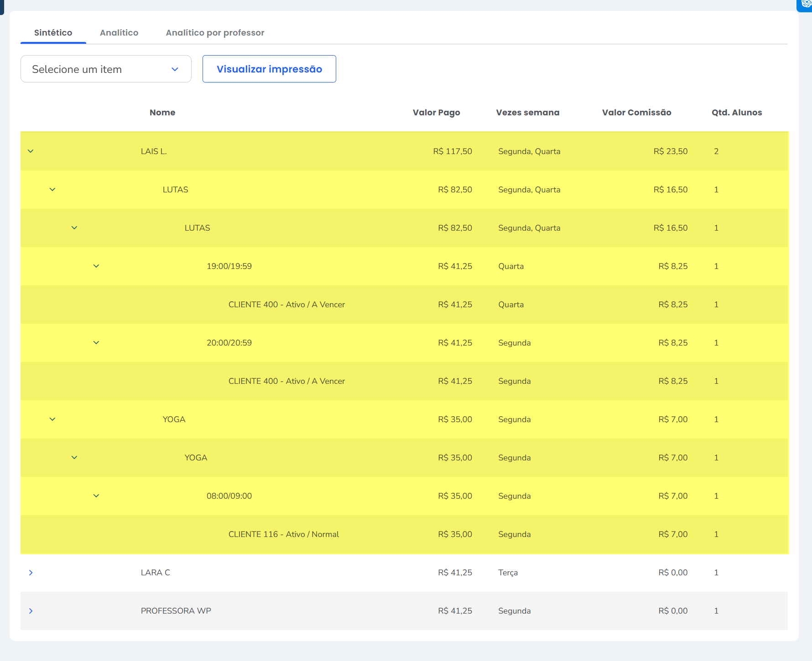Collapse the first-level YOGA group
This screenshot has width=812, height=661.
point(52,419)
